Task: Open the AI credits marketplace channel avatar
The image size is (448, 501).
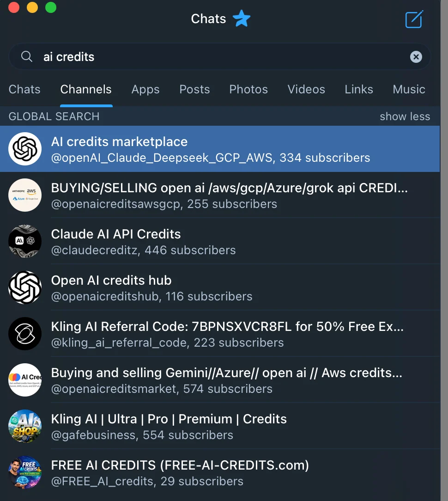Action: (25, 149)
